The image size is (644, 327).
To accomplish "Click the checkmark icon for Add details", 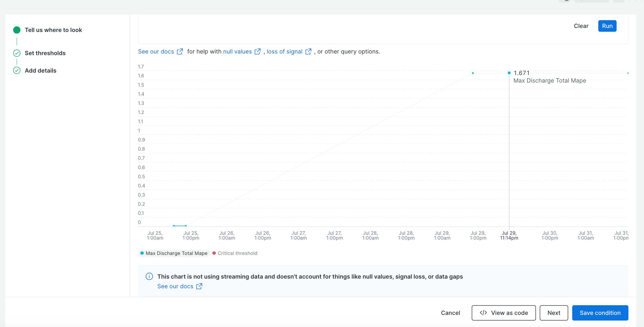I will [x=17, y=70].
